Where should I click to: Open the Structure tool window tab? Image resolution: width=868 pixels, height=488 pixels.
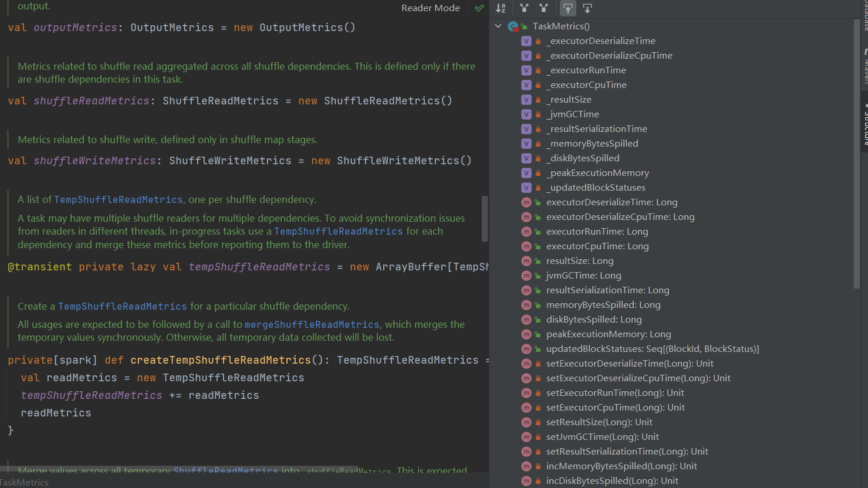point(864,123)
